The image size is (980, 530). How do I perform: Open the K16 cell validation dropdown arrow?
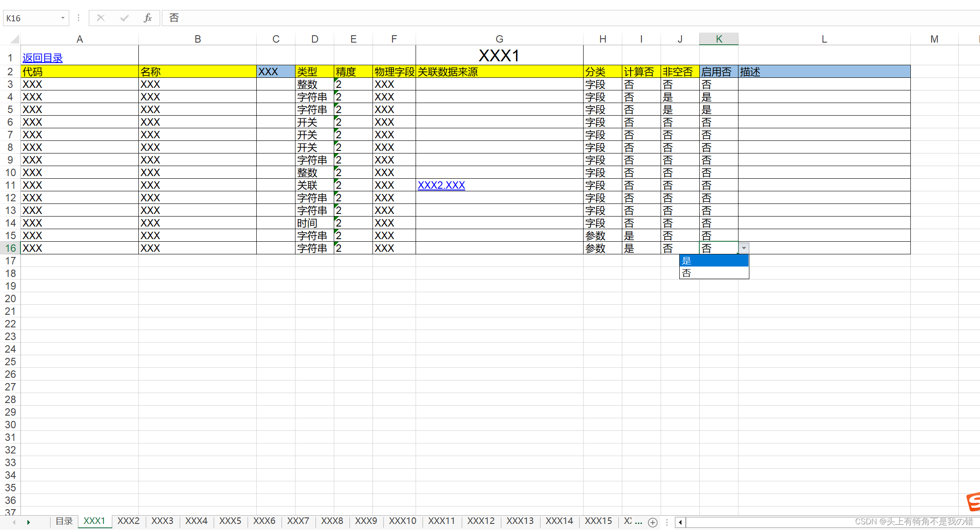tap(744, 248)
